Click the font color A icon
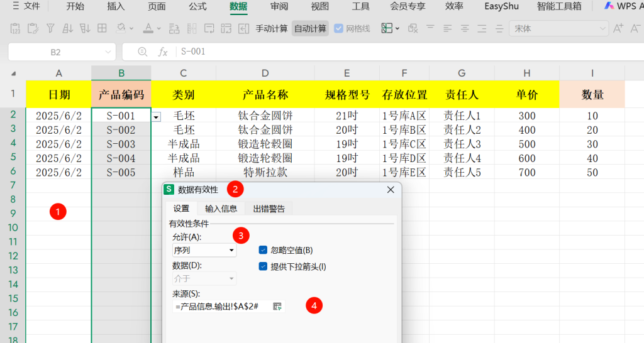The height and width of the screenshot is (343, 644). click(x=148, y=28)
